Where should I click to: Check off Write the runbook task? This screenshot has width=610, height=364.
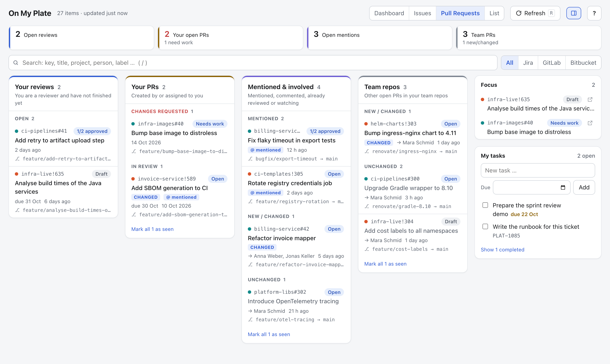(485, 226)
